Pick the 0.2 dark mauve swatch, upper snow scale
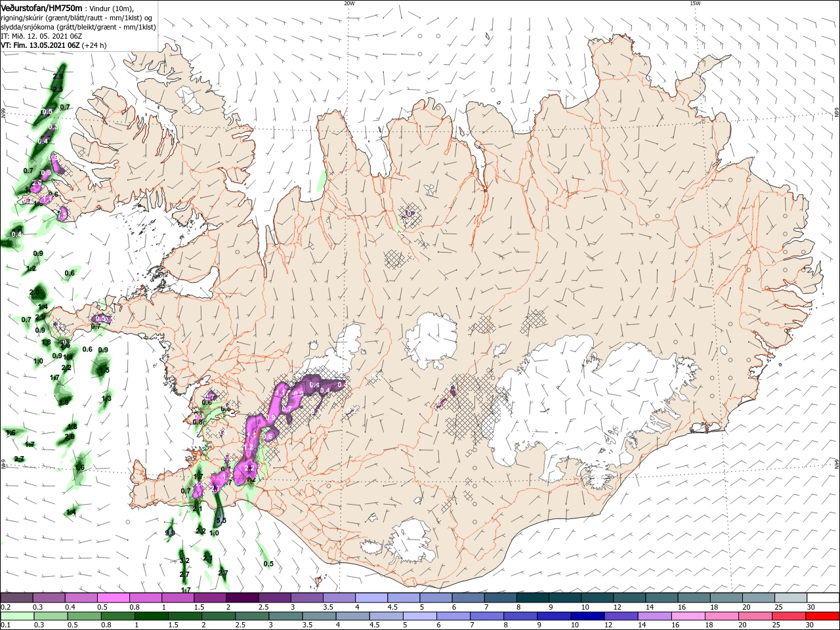840x630 pixels. (x=16, y=598)
